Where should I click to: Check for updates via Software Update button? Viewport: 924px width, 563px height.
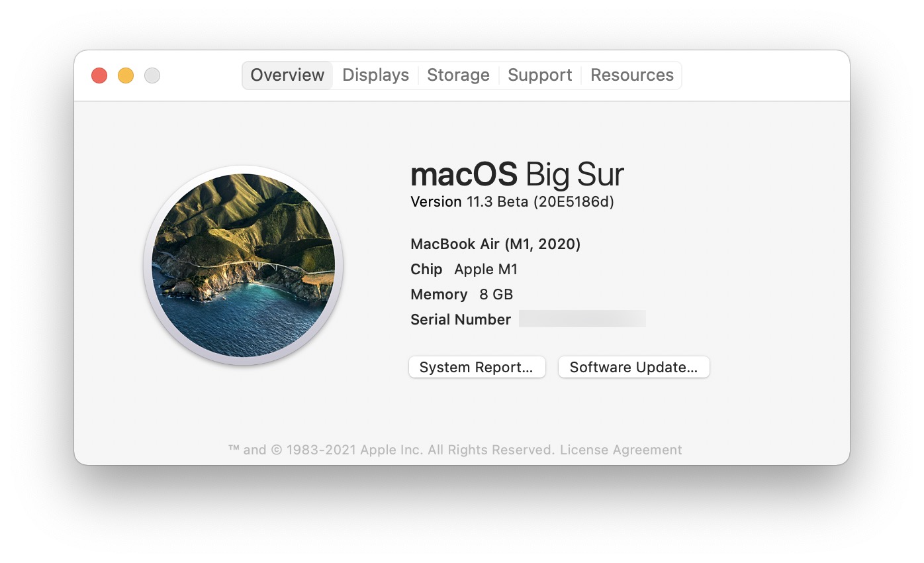[633, 367]
